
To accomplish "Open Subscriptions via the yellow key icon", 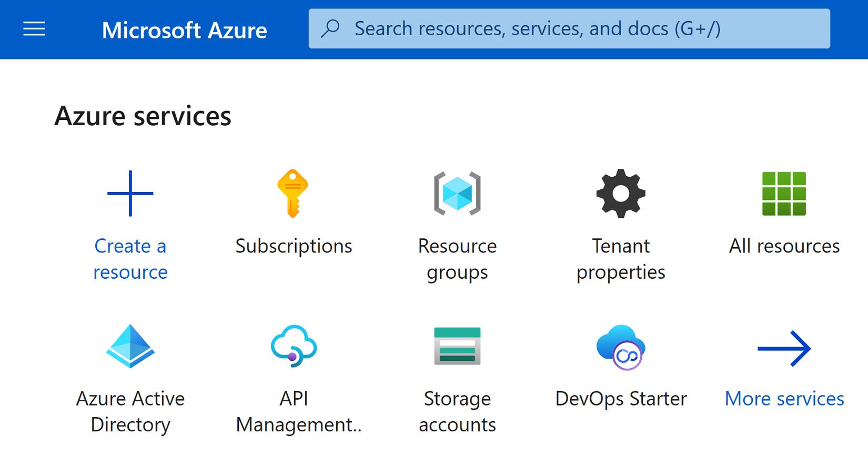I will [x=293, y=194].
